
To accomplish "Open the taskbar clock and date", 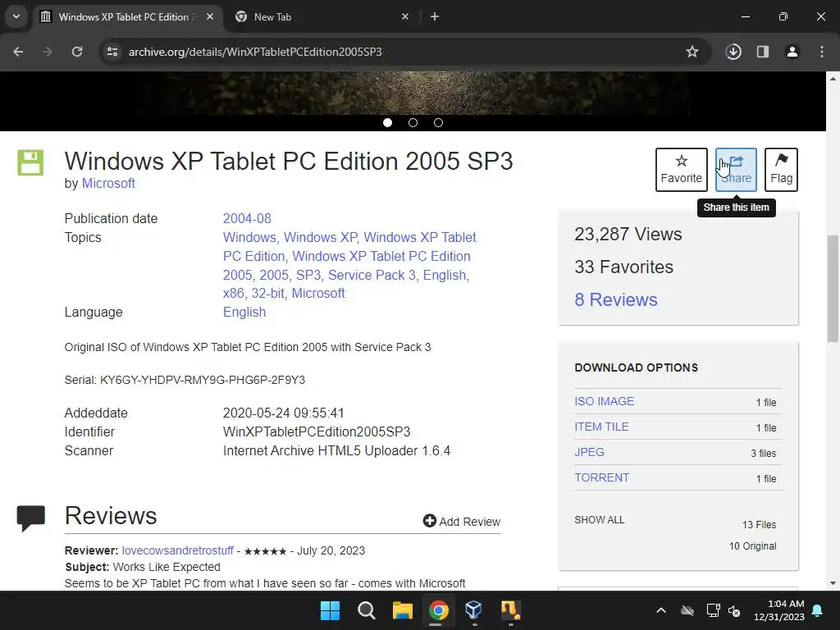I will 779,610.
